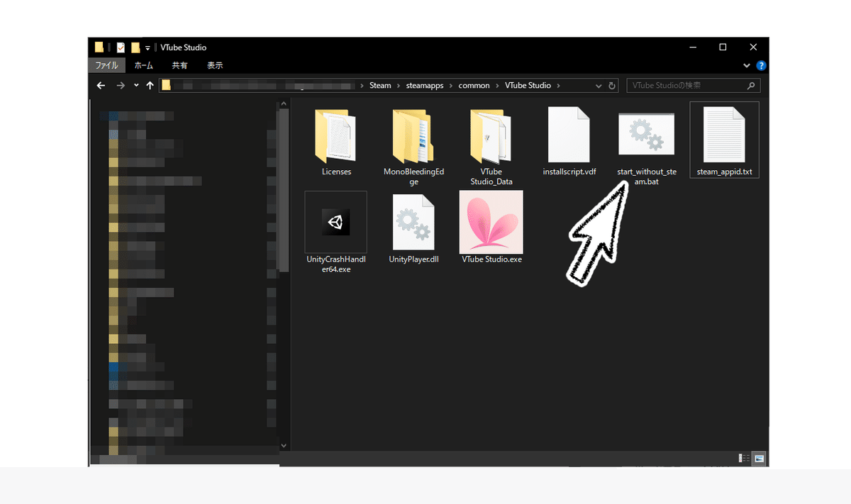
Task: Click the navigation pane scroll up arrow
Action: 284,103
